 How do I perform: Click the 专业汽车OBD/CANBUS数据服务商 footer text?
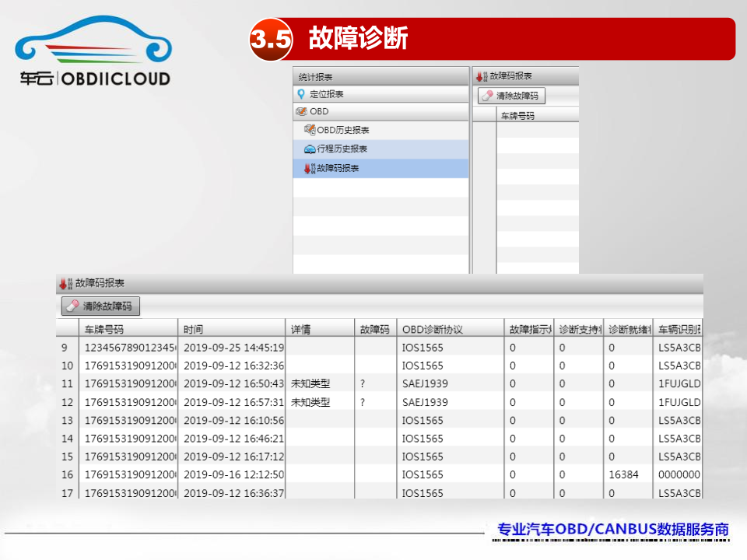(613, 530)
